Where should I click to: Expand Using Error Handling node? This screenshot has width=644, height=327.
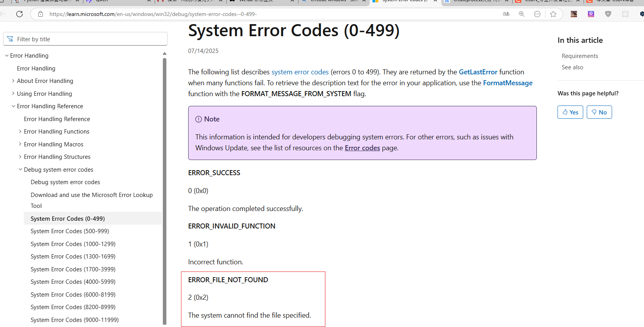[x=14, y=93]
